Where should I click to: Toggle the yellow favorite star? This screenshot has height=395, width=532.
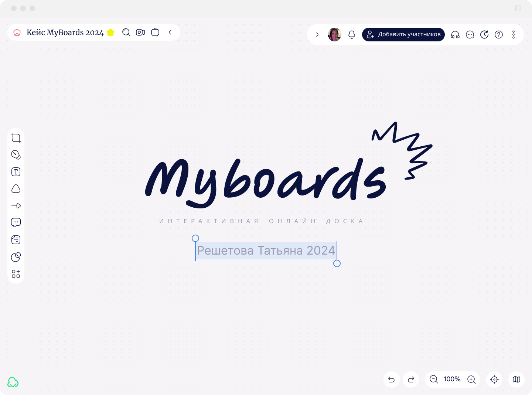point(110,33)
